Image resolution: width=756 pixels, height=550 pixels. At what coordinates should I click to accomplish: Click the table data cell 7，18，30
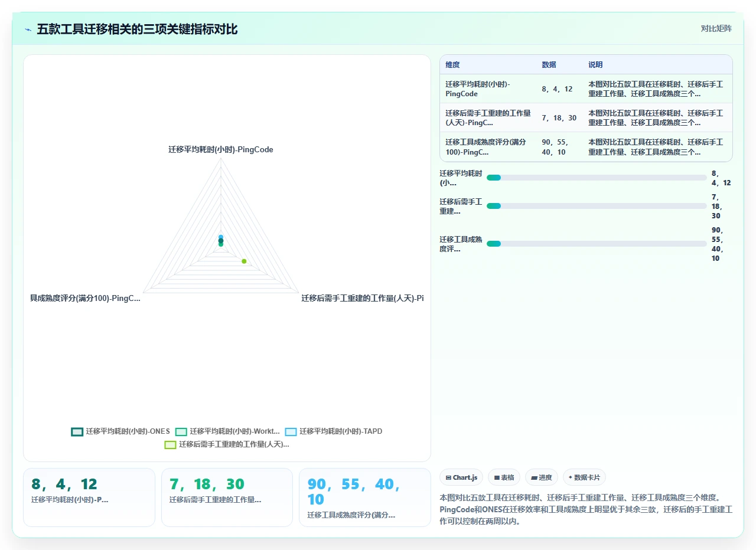coord(559,118)
